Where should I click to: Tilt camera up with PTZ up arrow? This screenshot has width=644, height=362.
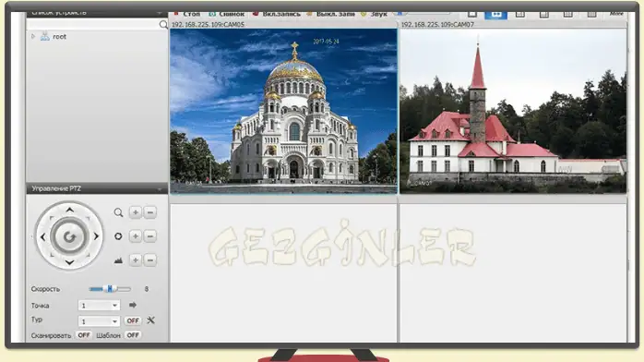pyautogui.click(x=69, y=210)
